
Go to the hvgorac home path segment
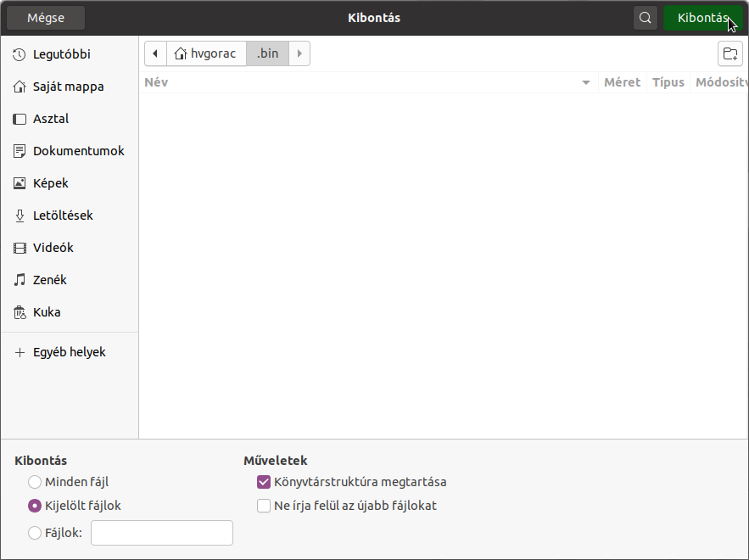coord(206,53)
